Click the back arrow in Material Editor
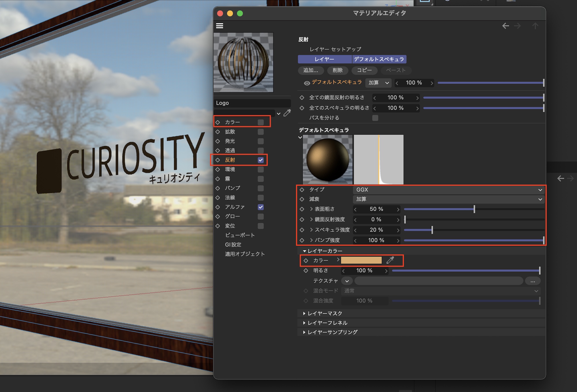This screenshot has height=392, width=577. (x=505, y=26)
